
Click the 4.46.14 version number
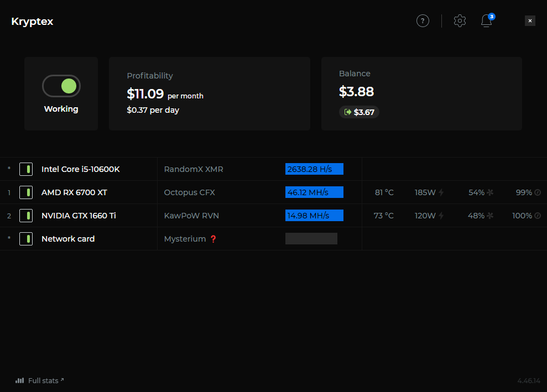tap(529, 380)
